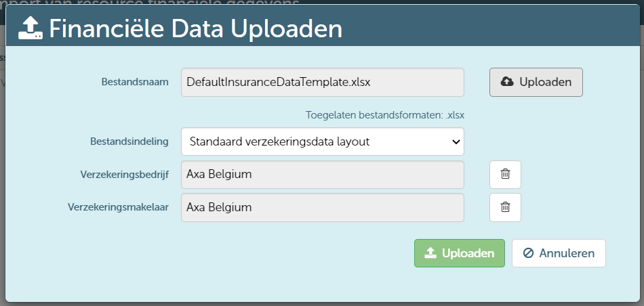Open the Bestandsindeling dropdown

click(x=322, y=142)
